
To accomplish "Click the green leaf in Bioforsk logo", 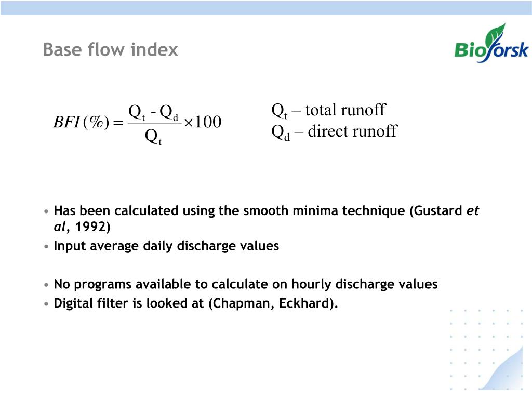I will 496,35.
